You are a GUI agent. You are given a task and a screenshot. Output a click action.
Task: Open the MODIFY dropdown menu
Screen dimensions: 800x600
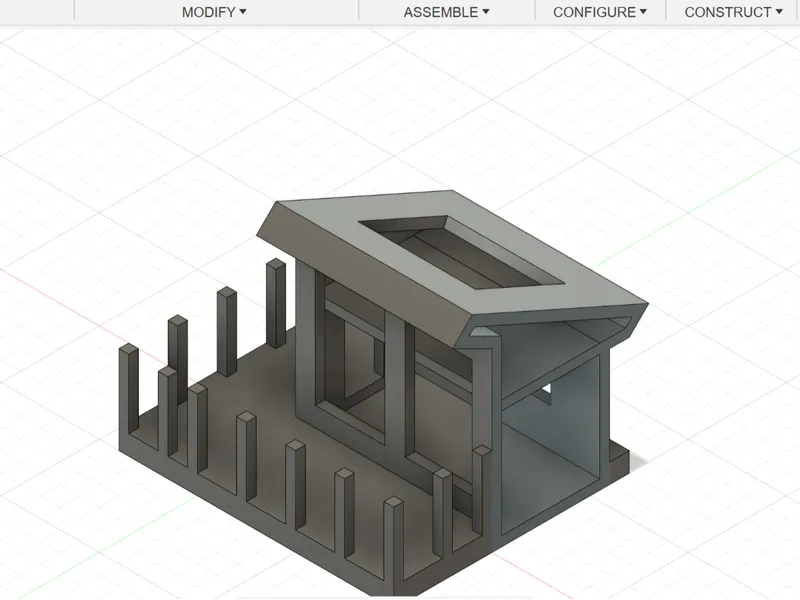(x=214, y=12)
